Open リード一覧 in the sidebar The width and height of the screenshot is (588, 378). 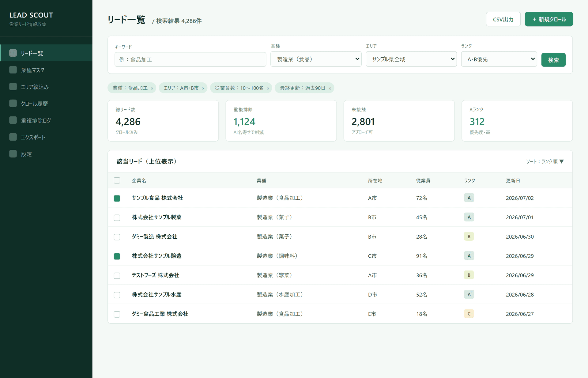[47, 53]
